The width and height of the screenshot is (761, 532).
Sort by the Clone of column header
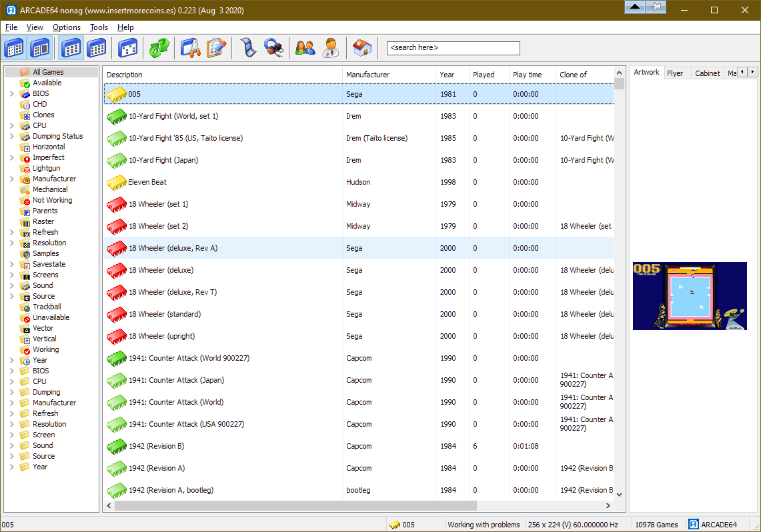(584, 75)
